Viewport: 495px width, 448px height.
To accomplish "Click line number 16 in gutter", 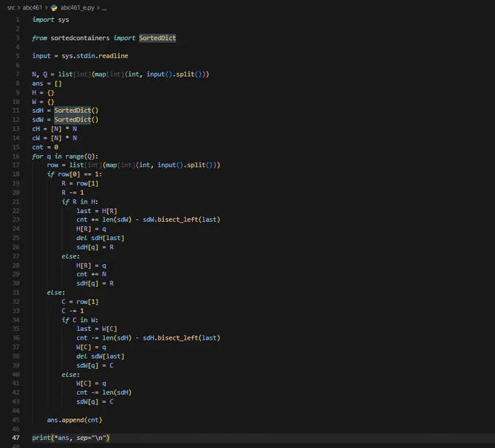I will click(x=16, y=156).
